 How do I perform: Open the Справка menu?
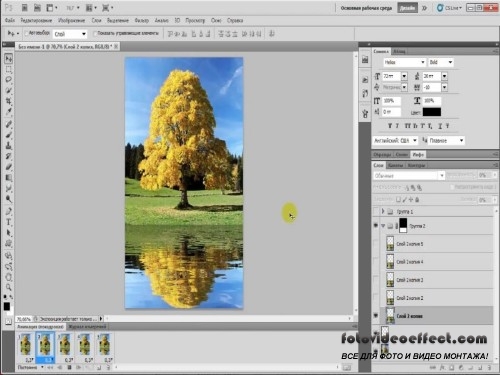(x=235, y=21)
